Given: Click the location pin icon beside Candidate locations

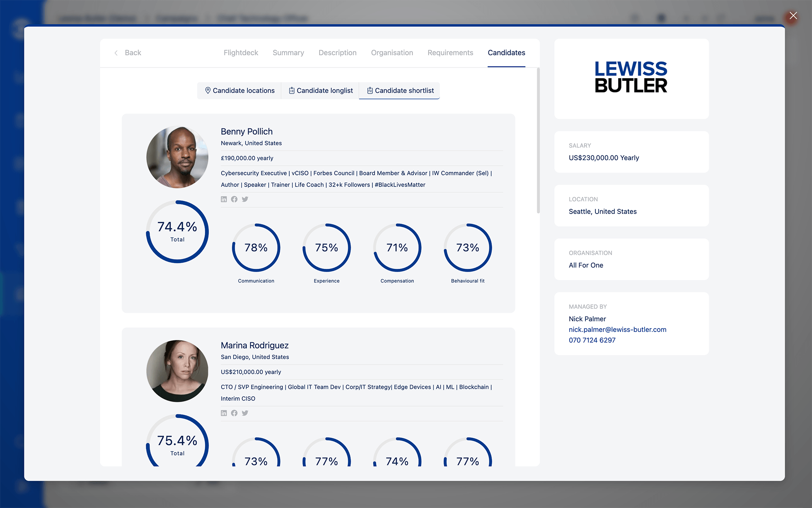Looking at the screenshot, I should pos(208,90).
